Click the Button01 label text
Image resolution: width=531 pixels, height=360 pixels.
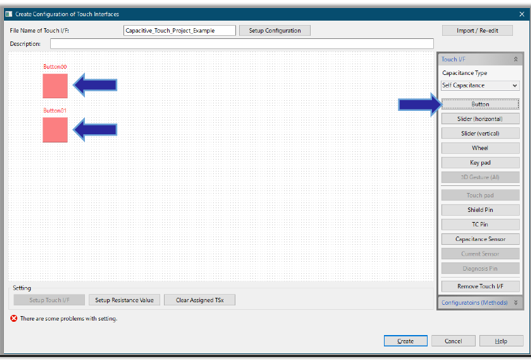[55, 111]
